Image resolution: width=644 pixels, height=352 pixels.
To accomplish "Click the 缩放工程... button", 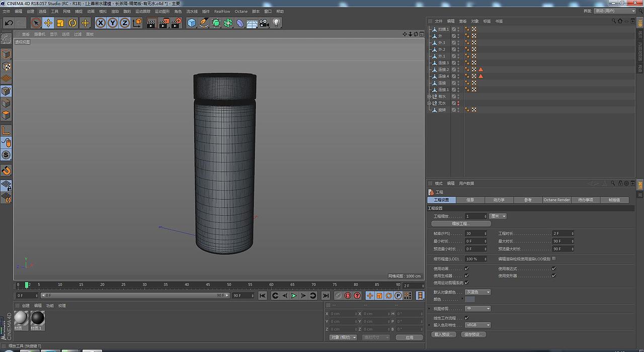I will click(x=461, y=224).
